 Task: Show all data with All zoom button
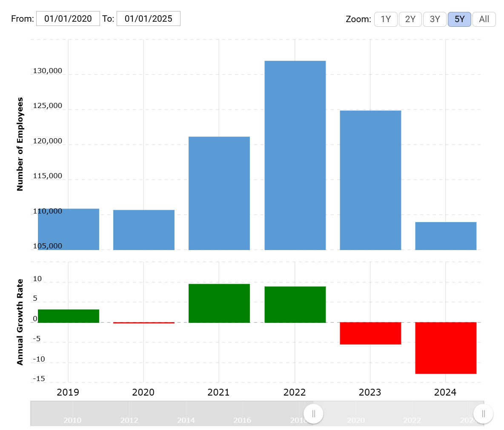point(484,19)
